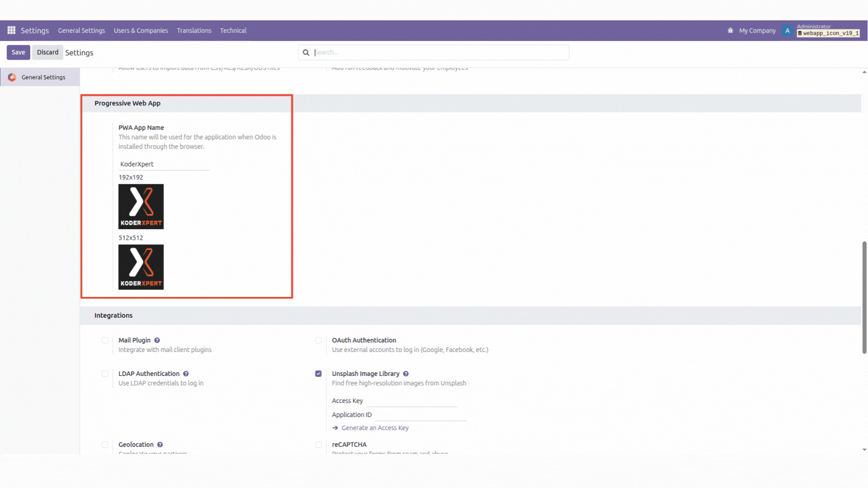Click the 192x192 PWA icon image
Screen dimensions: 868x488
click(x=141, y=206)
